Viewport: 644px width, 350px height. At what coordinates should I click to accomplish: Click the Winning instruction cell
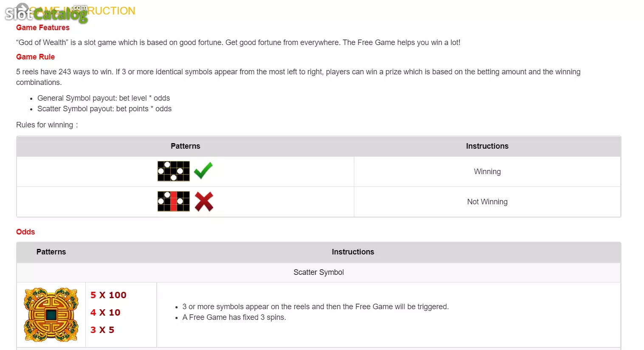(487, 172)
